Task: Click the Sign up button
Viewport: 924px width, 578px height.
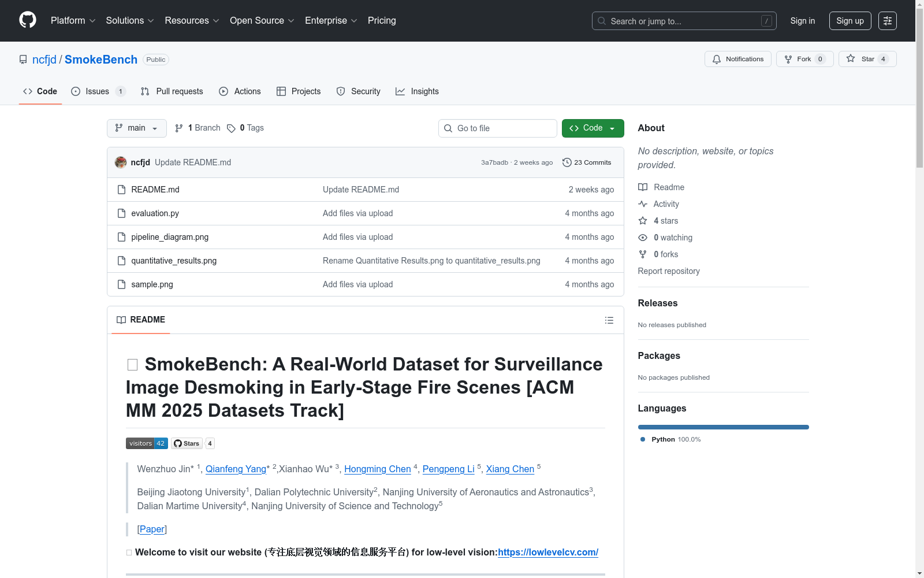Action: tap(850, 21)
